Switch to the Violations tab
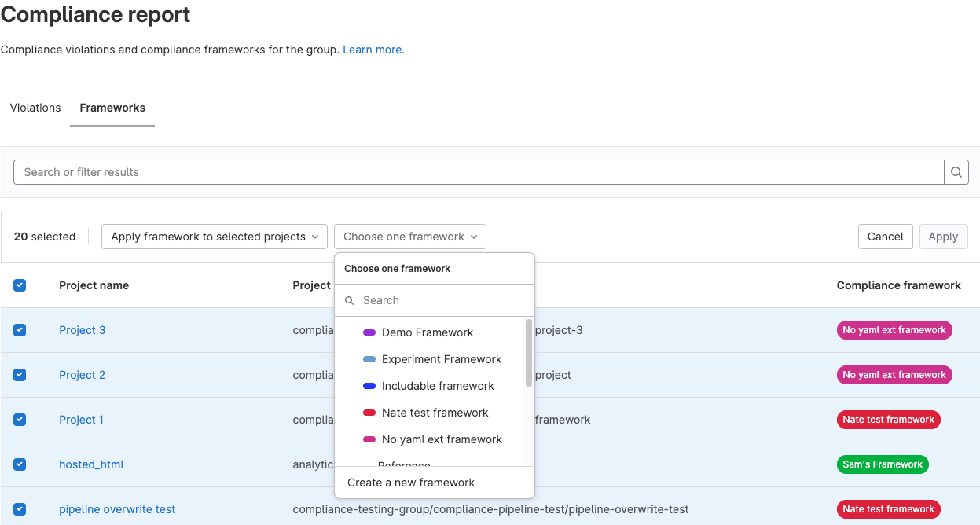The height and width of the screenshot is (525, 980). point(35,108)
